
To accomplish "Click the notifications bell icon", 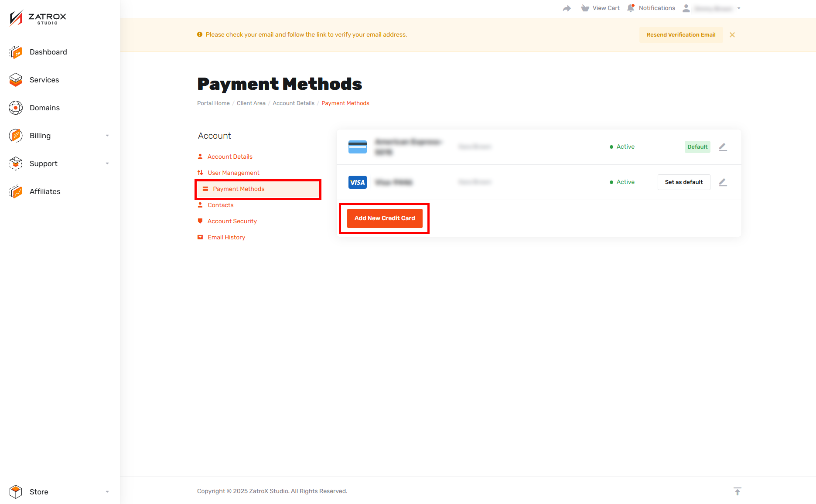I will [x=631, y=8].
